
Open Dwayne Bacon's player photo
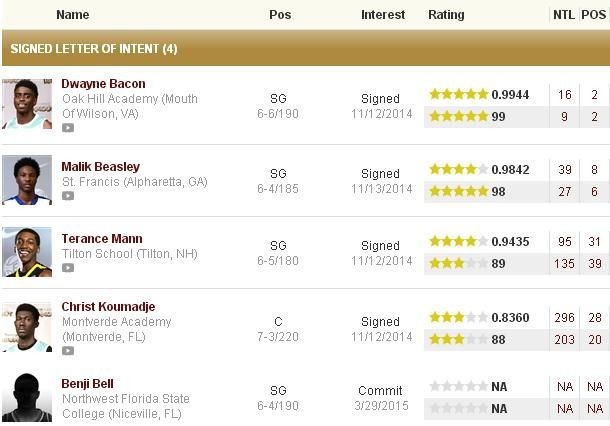click(x=27, y=104)
